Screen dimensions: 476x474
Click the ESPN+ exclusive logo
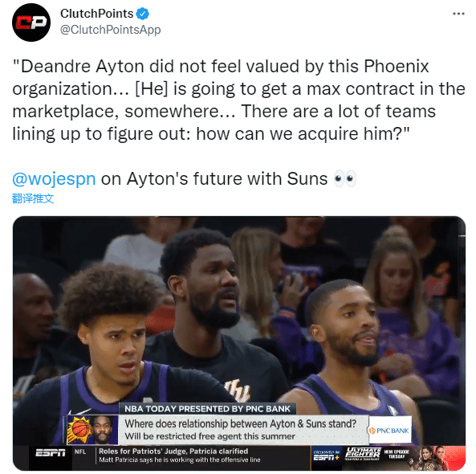327,456
